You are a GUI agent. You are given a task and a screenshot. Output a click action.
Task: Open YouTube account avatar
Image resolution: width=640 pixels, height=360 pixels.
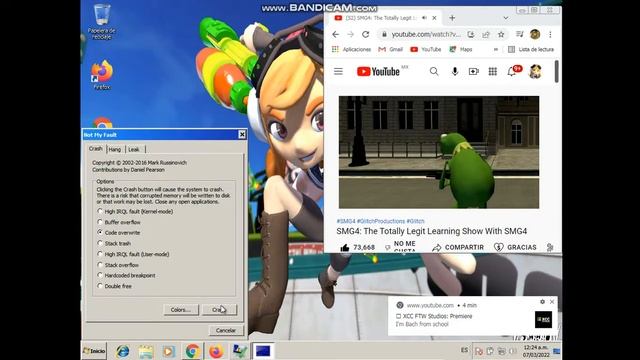(x=535, y=72)
